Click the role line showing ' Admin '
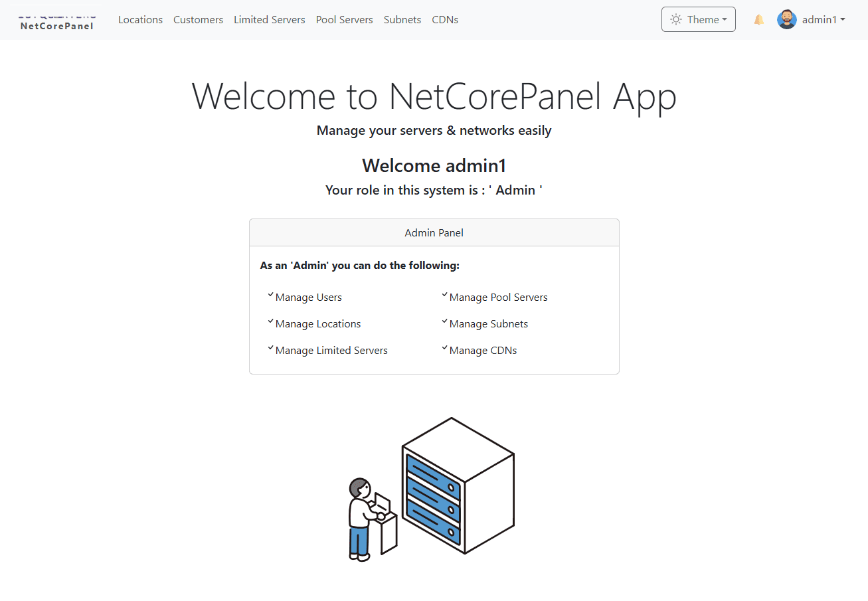 pos(434,190)
